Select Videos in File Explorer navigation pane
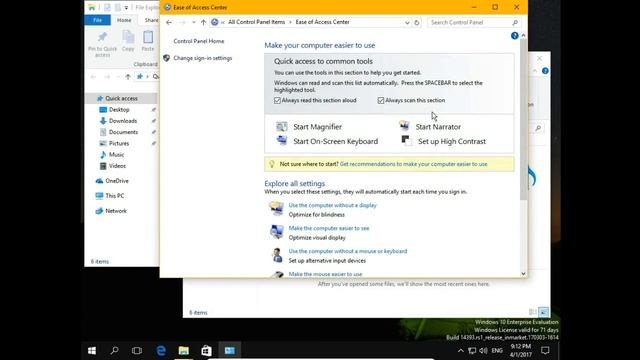The width and height of the screenshot is (640, 360). (x=117, y=166)
